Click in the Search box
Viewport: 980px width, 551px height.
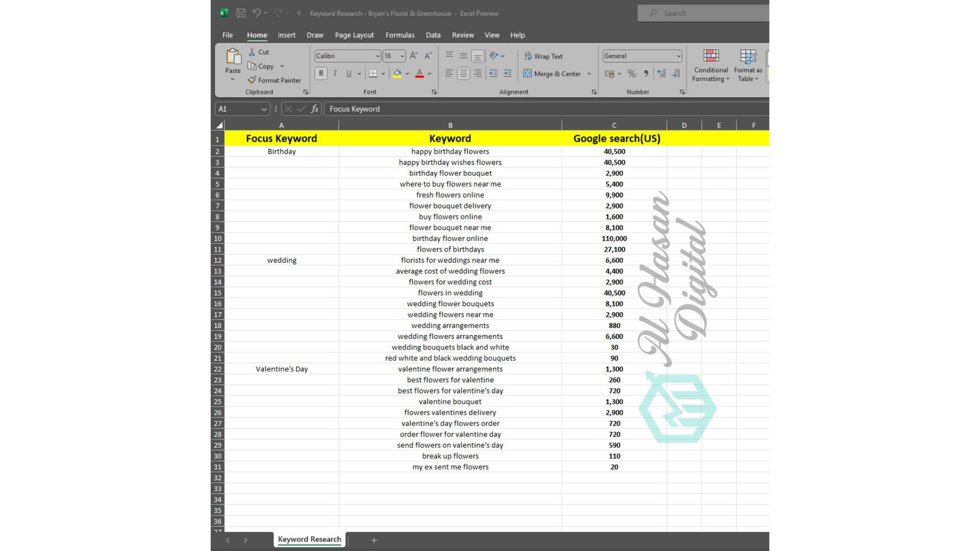[703, 13]
